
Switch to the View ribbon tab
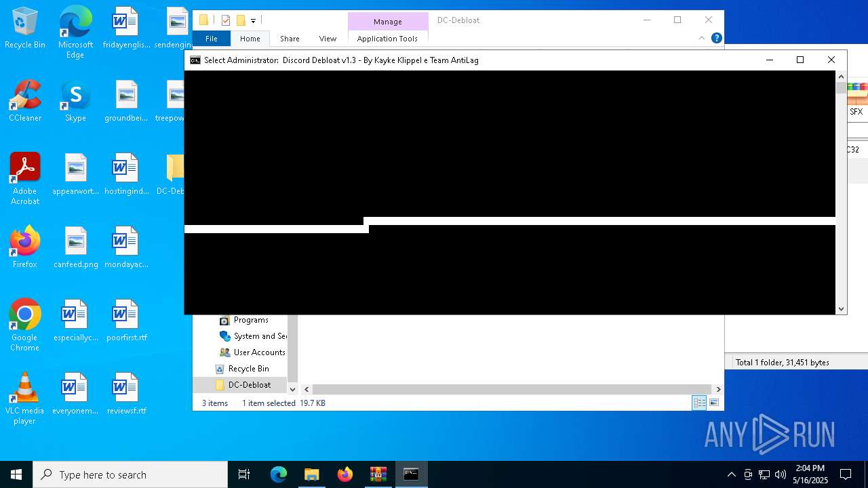[328, 39]
